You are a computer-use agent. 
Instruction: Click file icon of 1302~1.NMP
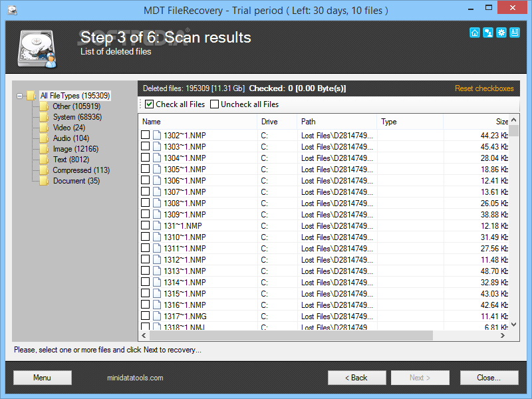[157, 136]
